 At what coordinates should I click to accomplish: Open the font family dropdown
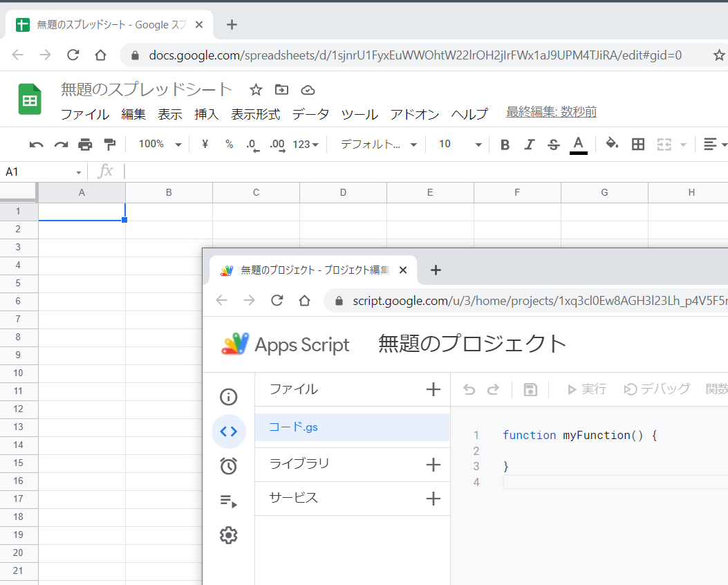(x=378, y=145)
